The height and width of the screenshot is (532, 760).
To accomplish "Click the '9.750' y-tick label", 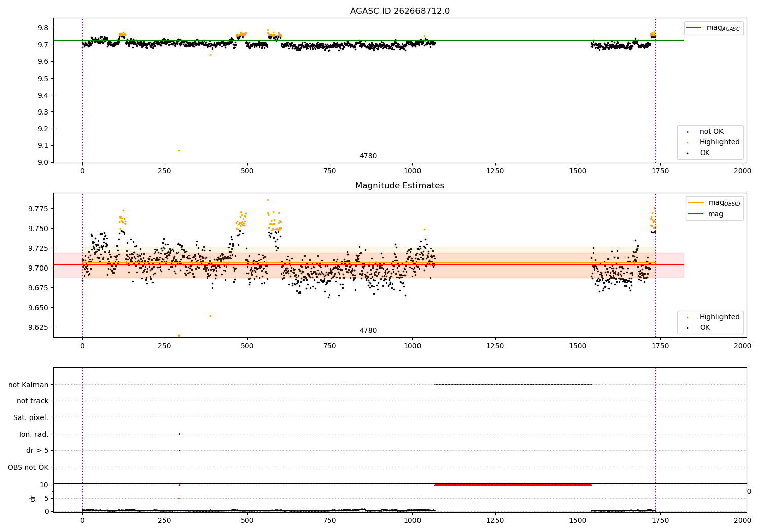I will click(x=39, y=229).
